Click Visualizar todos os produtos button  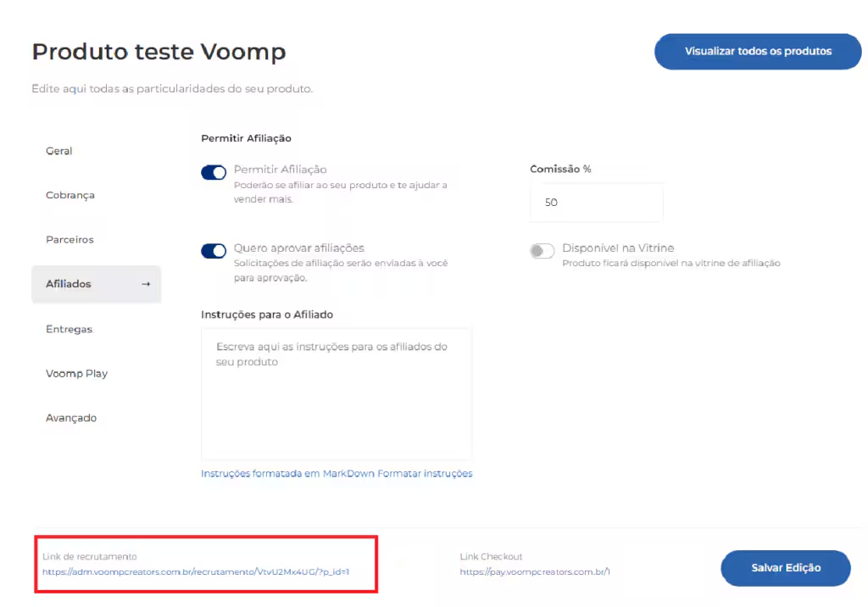(x=758, y=52)
